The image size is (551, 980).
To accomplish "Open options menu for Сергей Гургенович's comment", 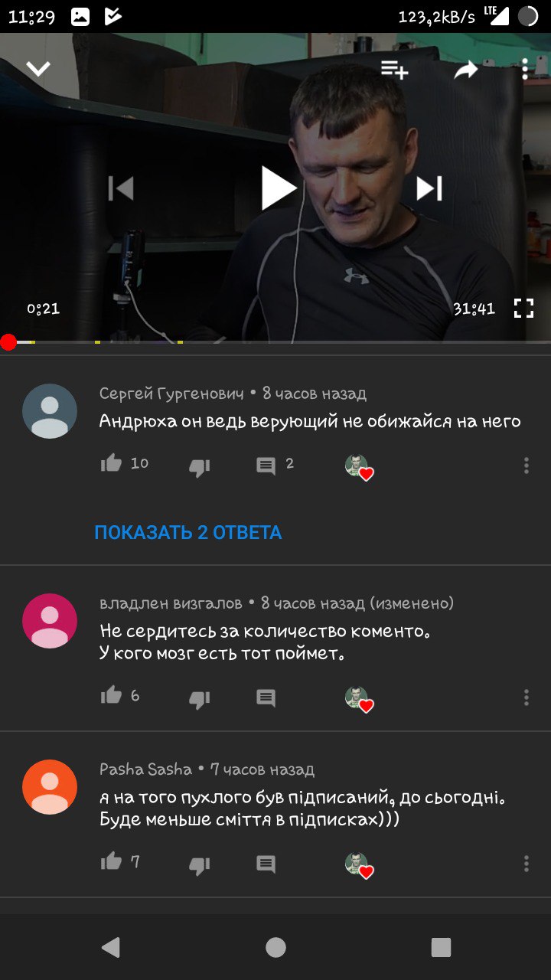I will 527,465.
